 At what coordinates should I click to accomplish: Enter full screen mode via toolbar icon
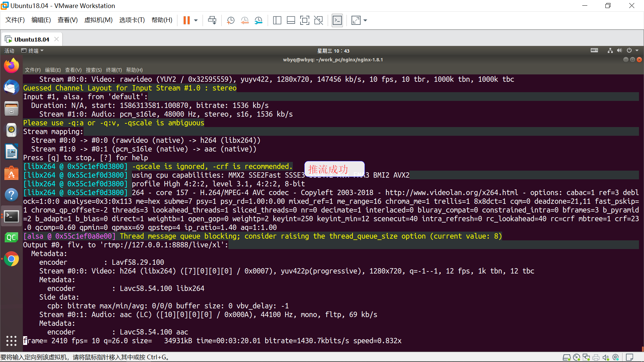[305, 20]
